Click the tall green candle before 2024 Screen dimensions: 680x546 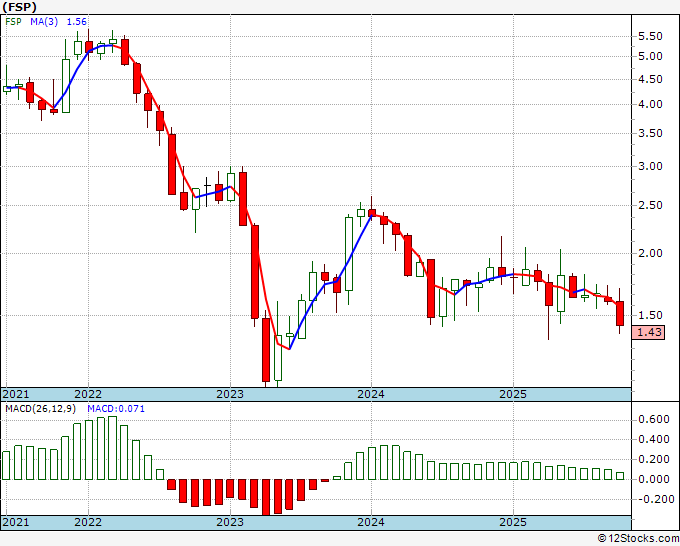[349, 254]
